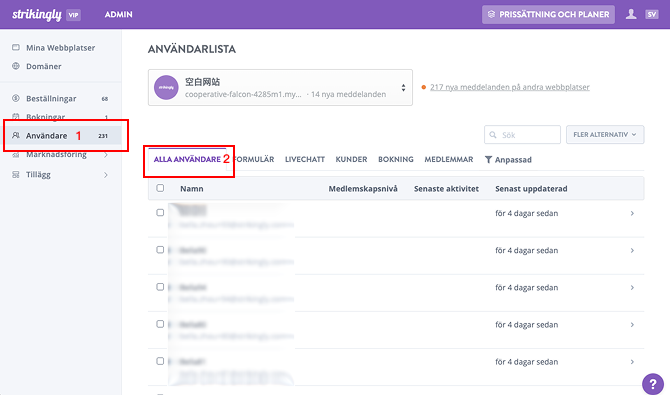Screen dimensions: 670x395
Task: Open Domäner in sidebar
Action: 44,66
